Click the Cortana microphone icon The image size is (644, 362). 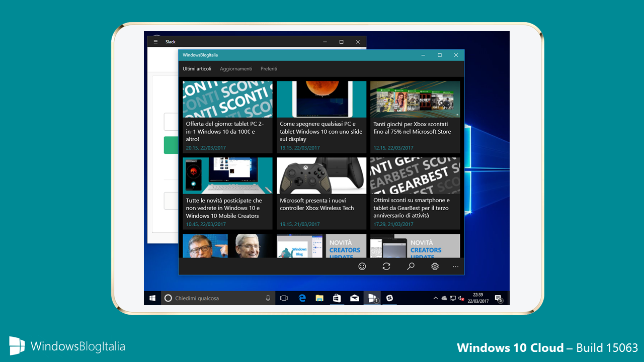268,298
